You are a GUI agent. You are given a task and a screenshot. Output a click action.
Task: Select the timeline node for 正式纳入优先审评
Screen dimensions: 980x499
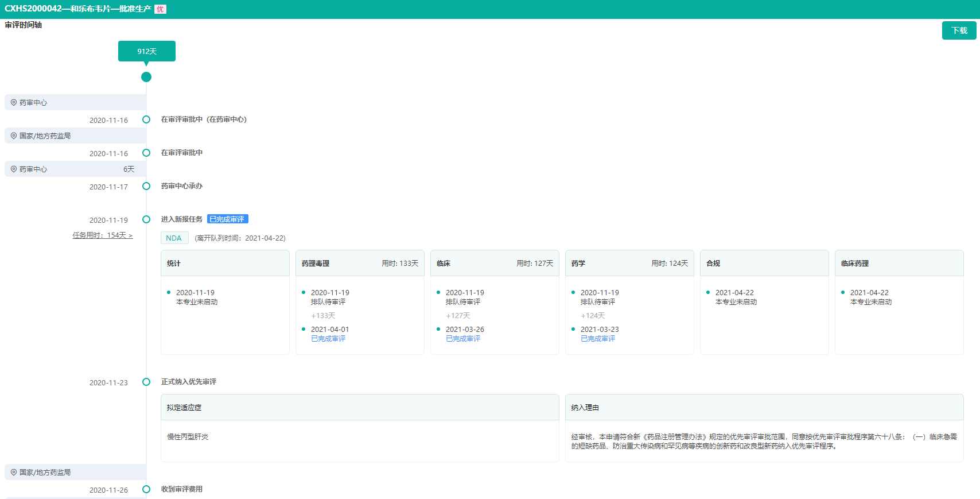coord(146,382)
